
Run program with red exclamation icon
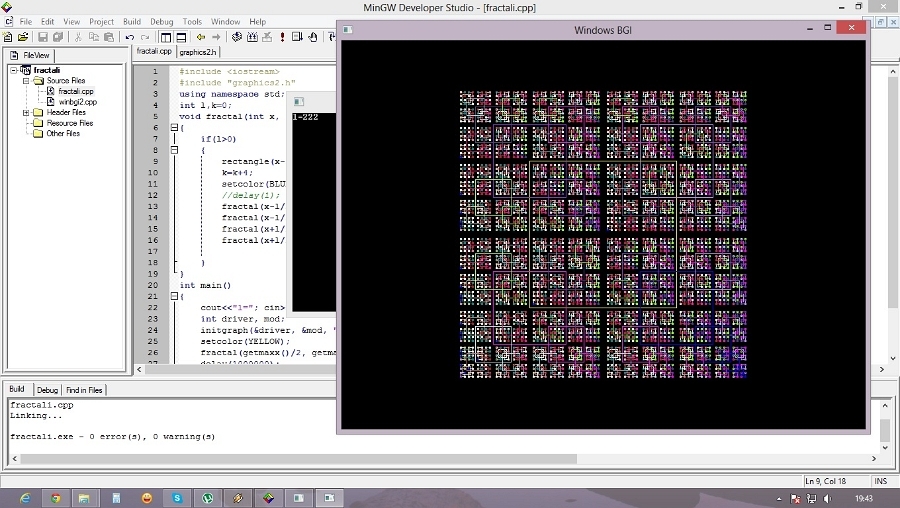point(282,37)
